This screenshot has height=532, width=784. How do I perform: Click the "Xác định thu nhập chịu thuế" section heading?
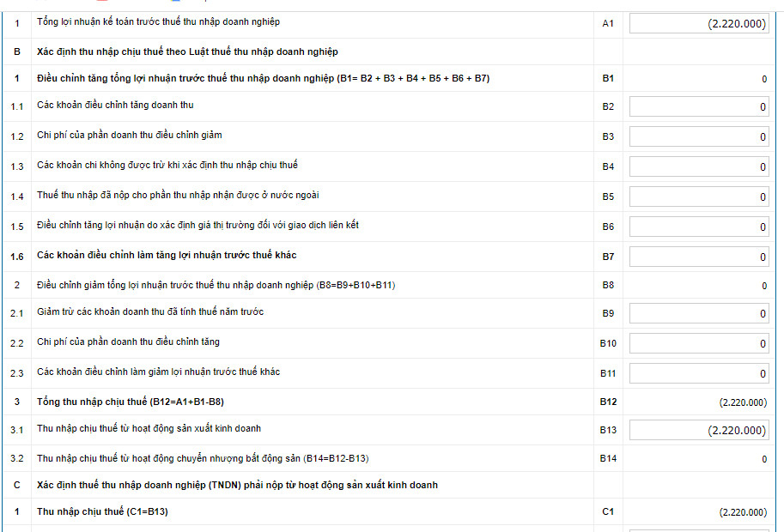pyautogui.click(x=187, y=51)
